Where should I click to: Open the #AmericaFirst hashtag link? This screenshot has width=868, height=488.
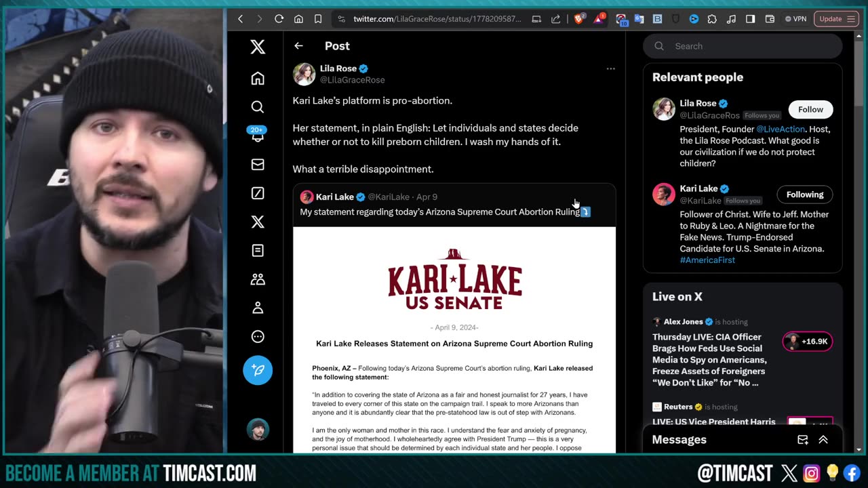coord(707,260)
